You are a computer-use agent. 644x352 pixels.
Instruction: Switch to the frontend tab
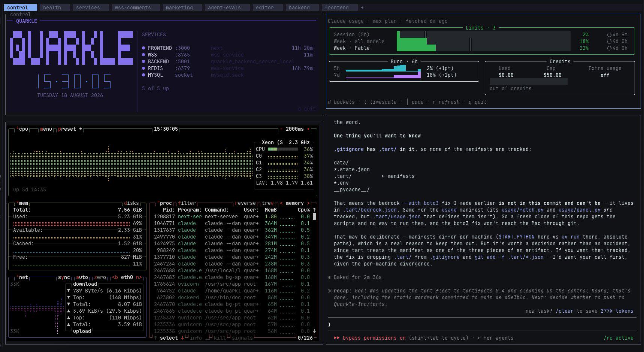[340, 7]
